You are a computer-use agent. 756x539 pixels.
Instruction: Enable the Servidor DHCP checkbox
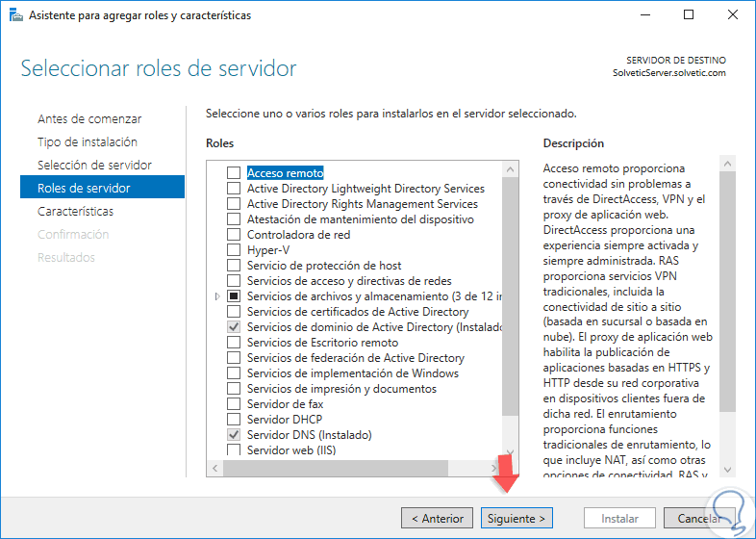point(234,420)
